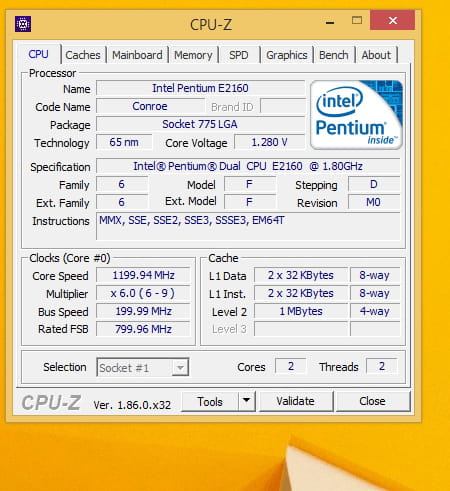
Task: Open the Bench tab
Action: (334, 55)
